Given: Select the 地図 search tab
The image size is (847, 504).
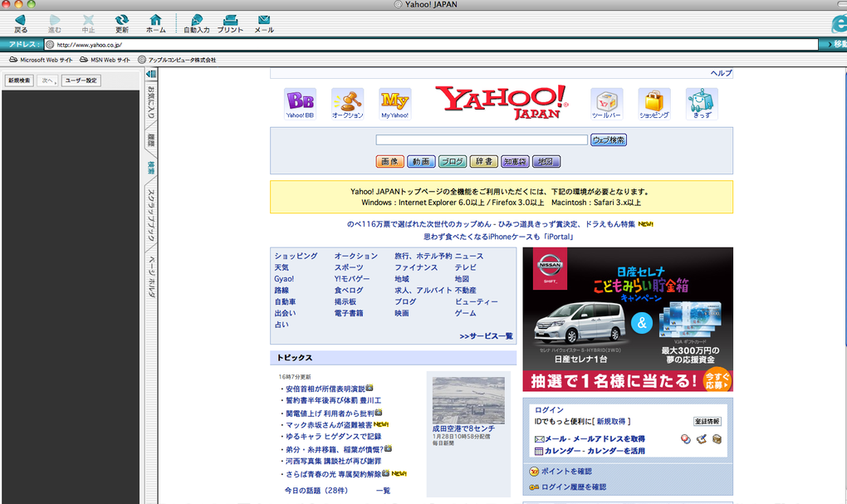Looking at the screenshot, I should pos(546,162).
